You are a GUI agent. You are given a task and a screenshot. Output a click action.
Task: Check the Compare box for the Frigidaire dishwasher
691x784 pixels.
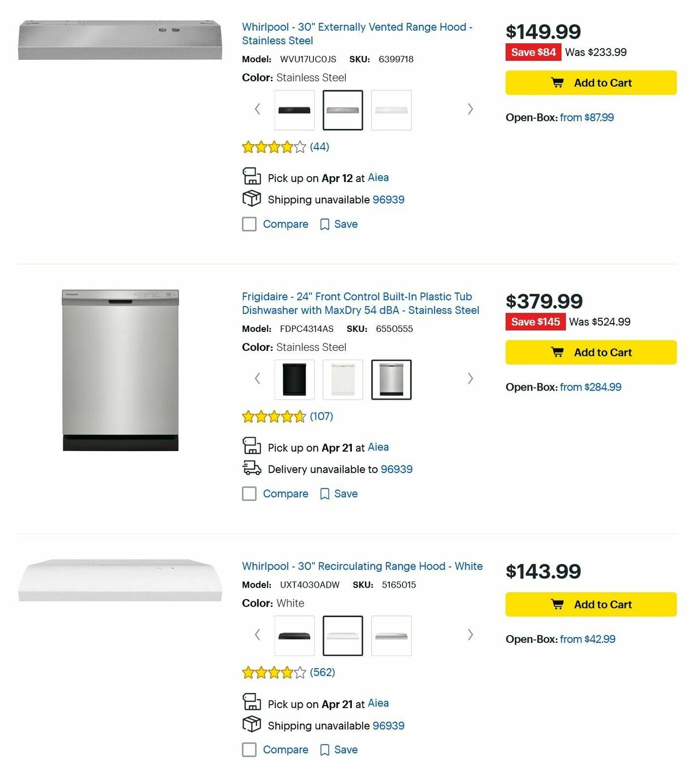[x=249, y=494]
